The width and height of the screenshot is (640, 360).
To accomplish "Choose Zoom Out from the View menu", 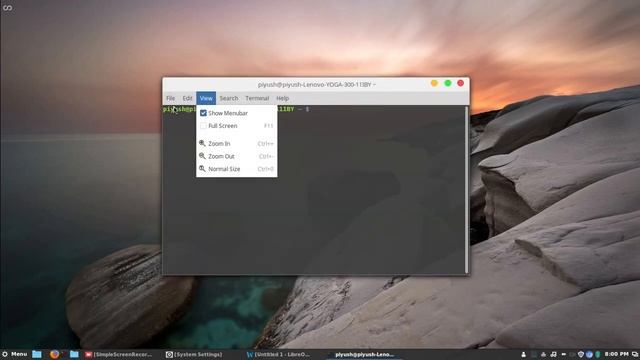I will (x=236, y=156).
